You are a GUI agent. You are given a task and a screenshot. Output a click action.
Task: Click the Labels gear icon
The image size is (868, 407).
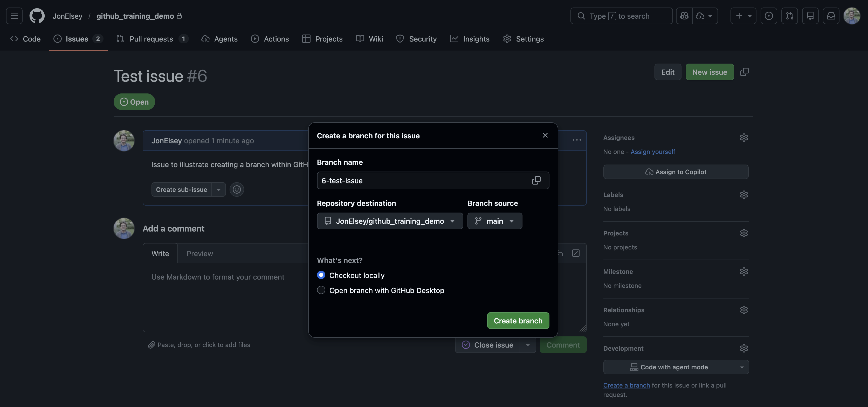coord(744,195)
